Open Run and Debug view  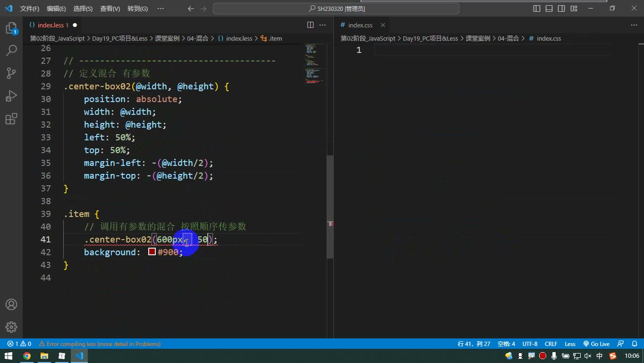click(x=11, y=96)
